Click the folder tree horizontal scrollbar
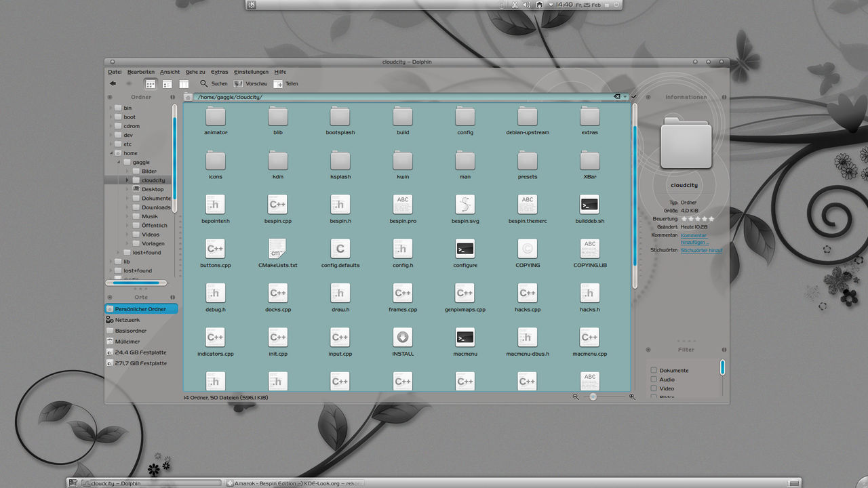This screenshot has height=488, width=868. (136, 283)
